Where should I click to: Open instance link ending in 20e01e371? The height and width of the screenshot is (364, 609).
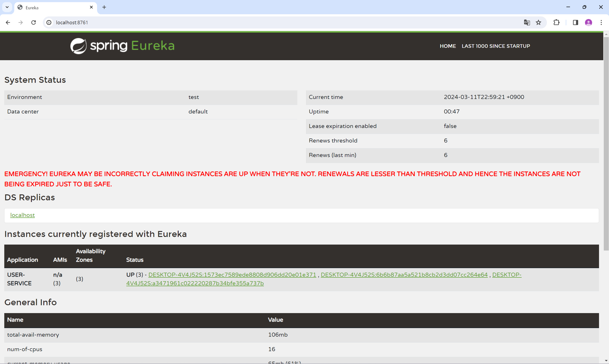click(x=232, y=275)
